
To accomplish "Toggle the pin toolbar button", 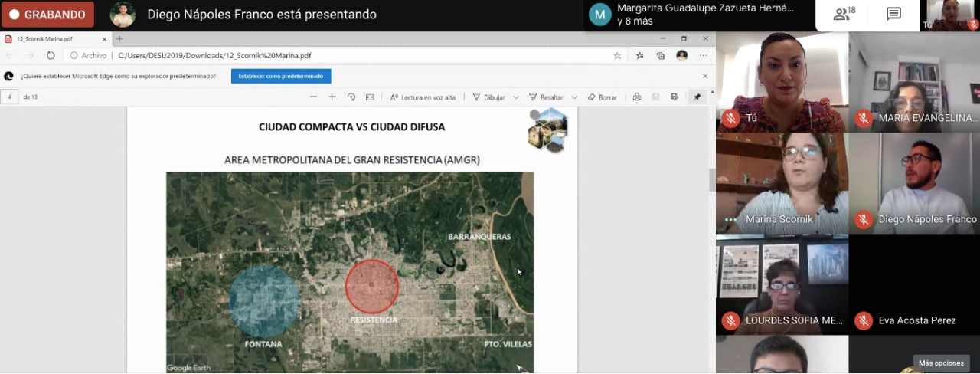I will click(697, 97).
